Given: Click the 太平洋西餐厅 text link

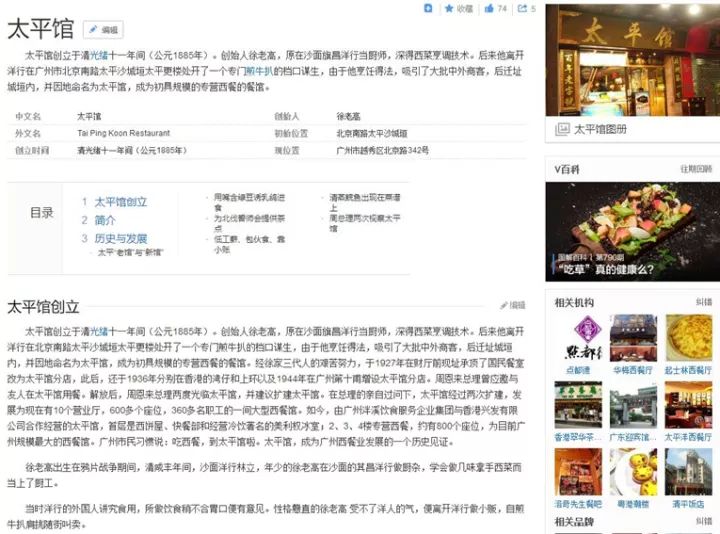Looking at the screenshot, I should pos(688,437).
